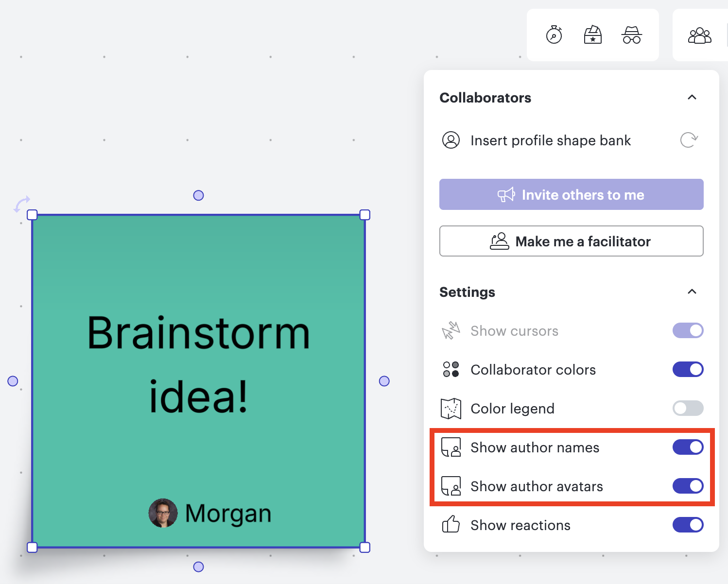Open the timer tool
728x584 pixels.
click(554, 35)
